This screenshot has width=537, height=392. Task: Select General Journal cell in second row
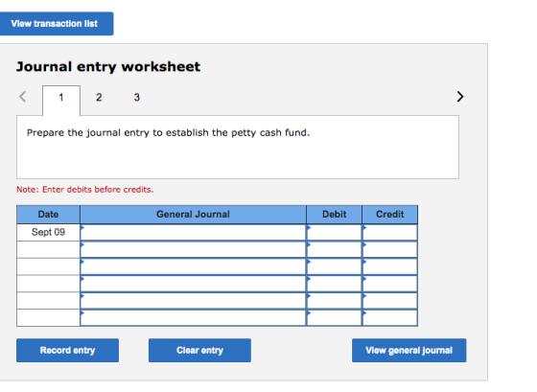[193, 249]
